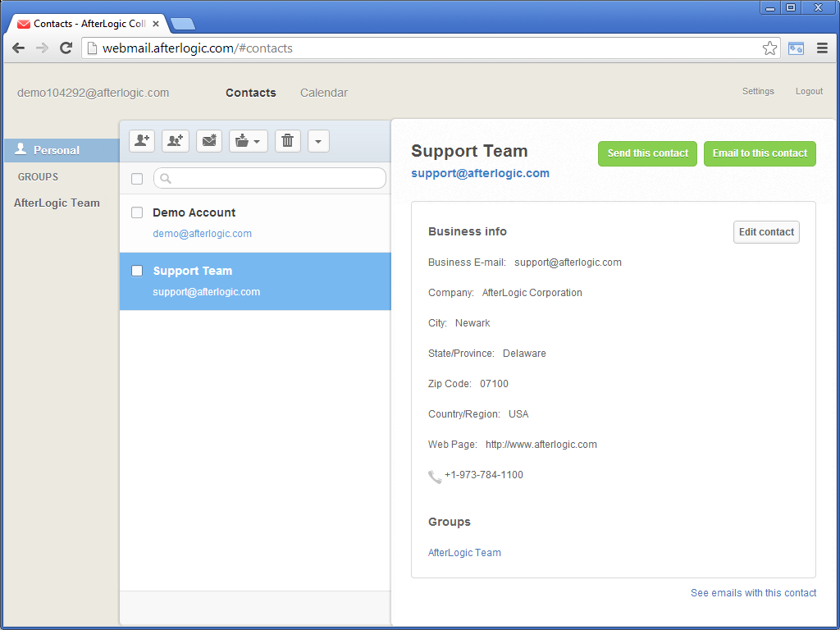This screenshot has height=630, width=840.
Task: Select the Personal contacts list
Action: click(62, 150)
